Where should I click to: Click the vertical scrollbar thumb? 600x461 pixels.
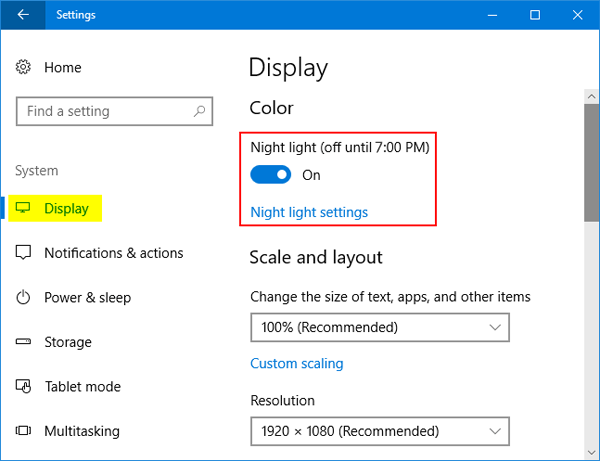tap(591, 160)
